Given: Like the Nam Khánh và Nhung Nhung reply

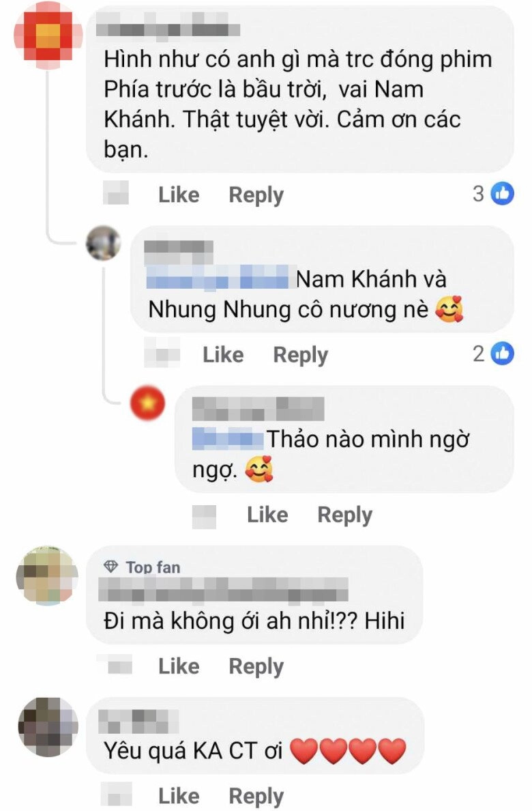Looking at the screenshot, I should click(223, 355).
